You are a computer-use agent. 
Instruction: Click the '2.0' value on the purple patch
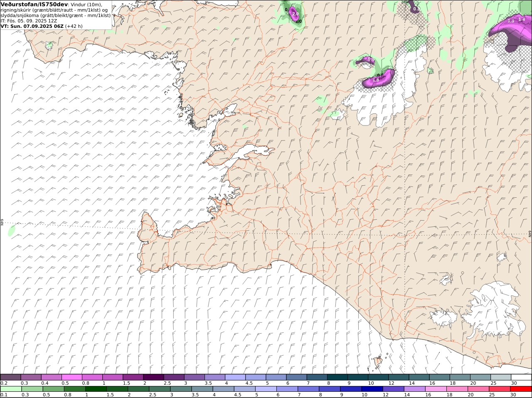(x=296, y=14)
